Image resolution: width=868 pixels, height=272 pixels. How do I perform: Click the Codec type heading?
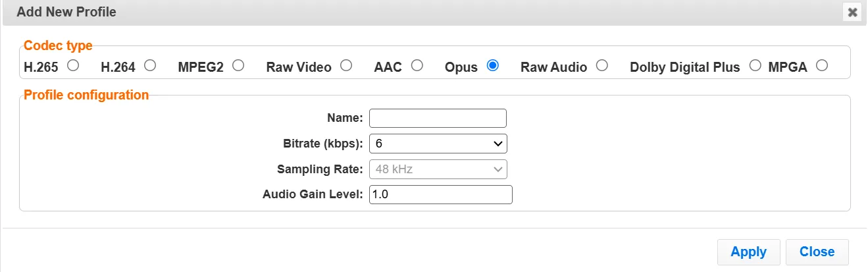[58, 45]
